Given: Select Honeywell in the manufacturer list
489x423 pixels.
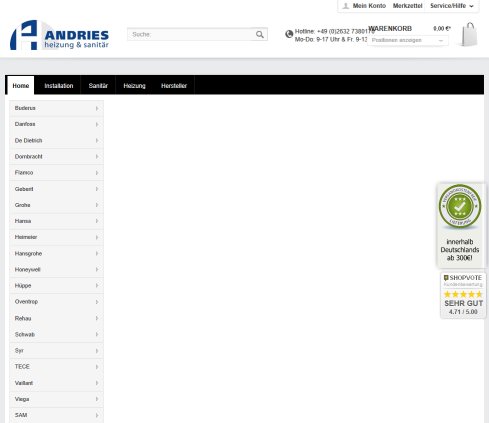Looking at the screenshot, I should click(x=56, y=270).
